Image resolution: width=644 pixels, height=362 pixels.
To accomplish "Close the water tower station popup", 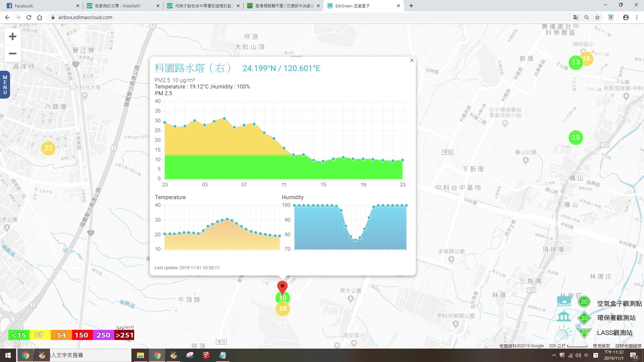I will pos(412,60).
